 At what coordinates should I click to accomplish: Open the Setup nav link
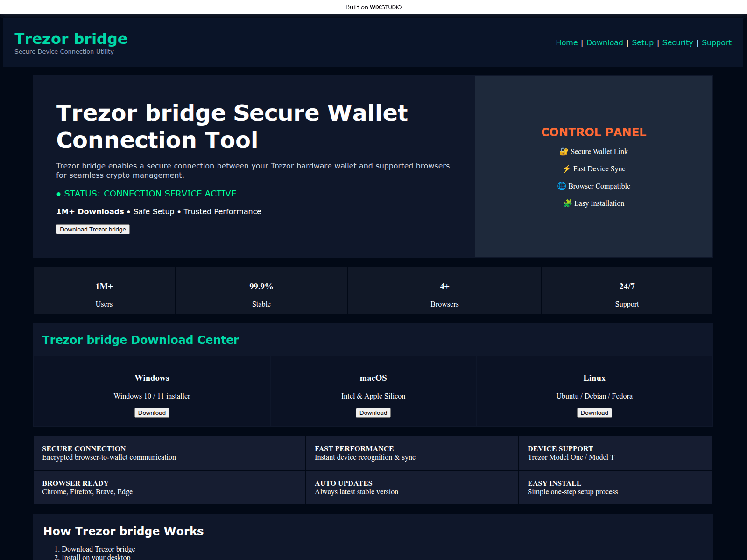[x=643, y=42]
